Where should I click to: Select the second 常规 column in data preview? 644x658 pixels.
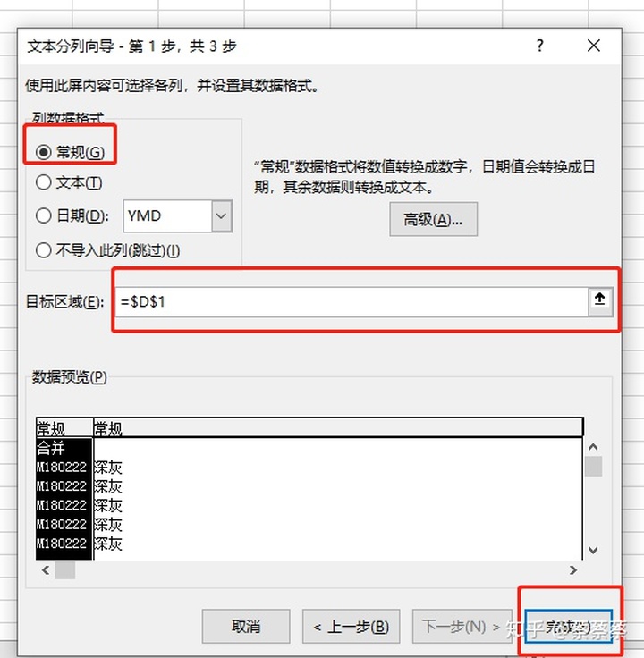pos(338,428)
